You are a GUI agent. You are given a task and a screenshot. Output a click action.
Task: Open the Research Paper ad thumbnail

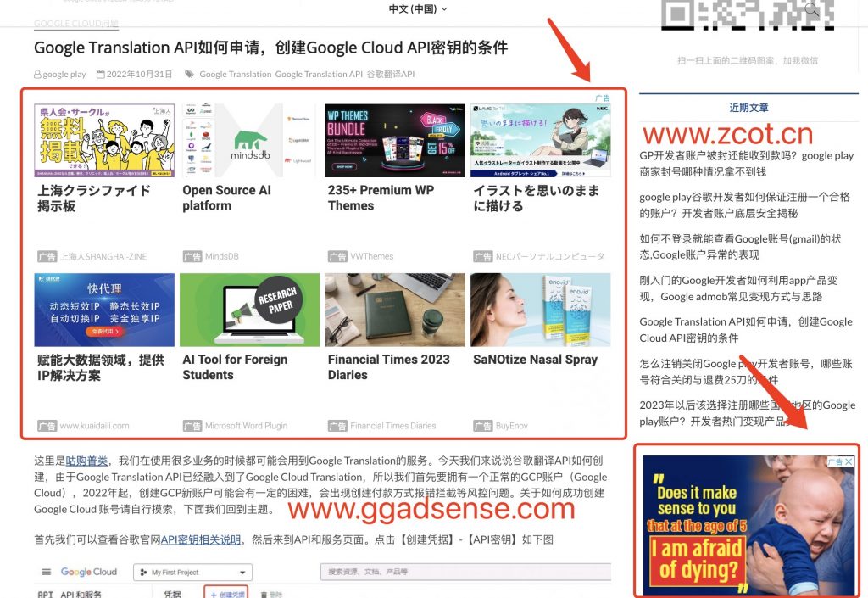point(250,310)
